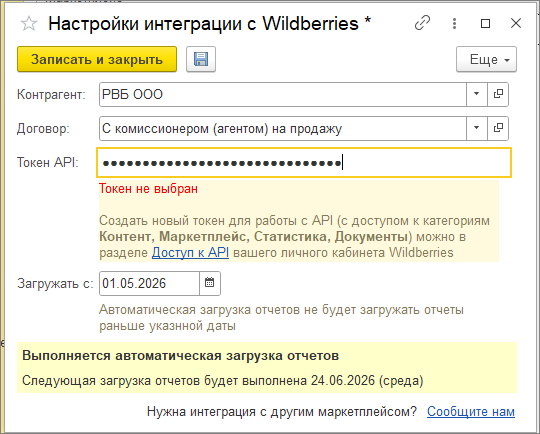
Task: Click the Контрагент: label
Action: [51, 94]
